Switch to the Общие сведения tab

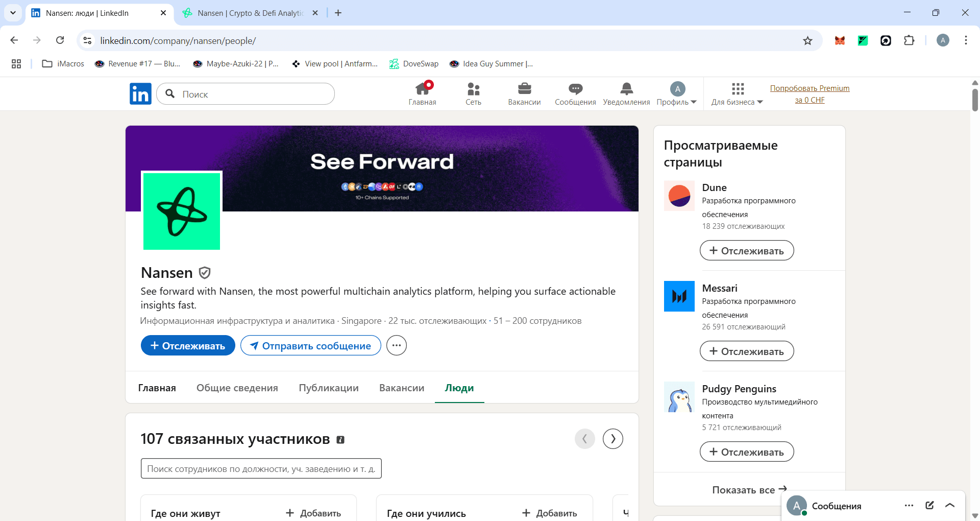(x=237, y=388)
